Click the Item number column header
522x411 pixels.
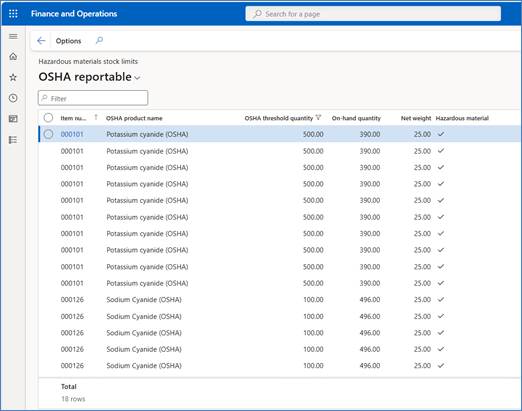pyautogui.click(x=73, y=118)
